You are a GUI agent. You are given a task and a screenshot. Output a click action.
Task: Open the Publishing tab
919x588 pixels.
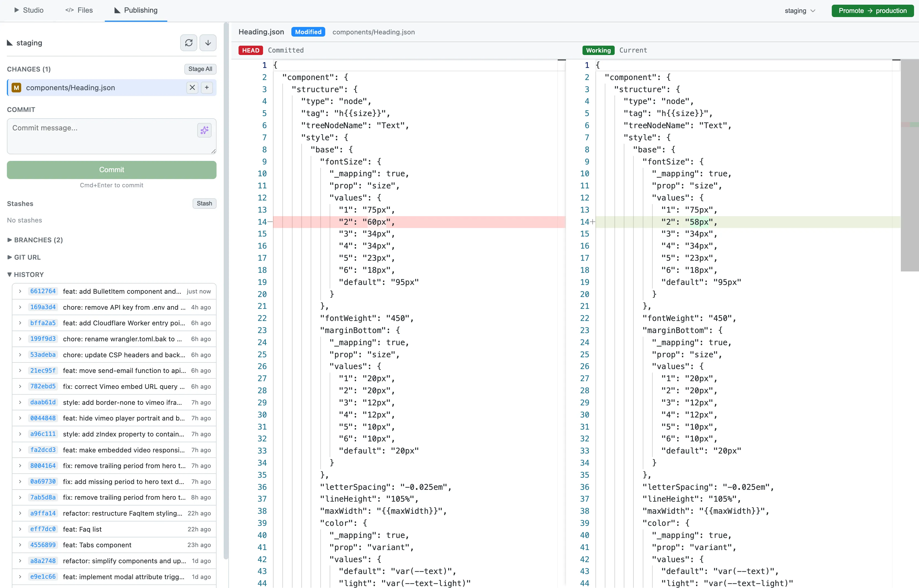click(136, 10)
